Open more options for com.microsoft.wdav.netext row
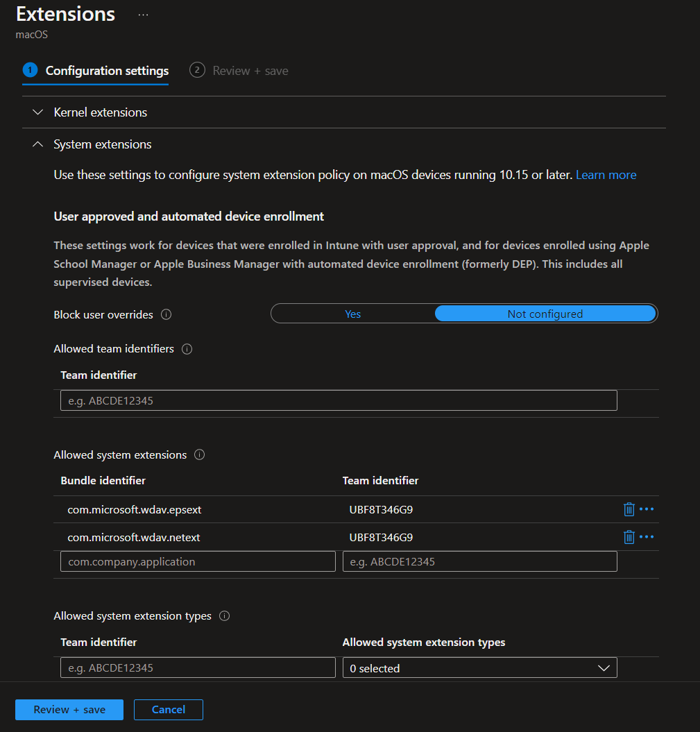 (x=647, y=537)
